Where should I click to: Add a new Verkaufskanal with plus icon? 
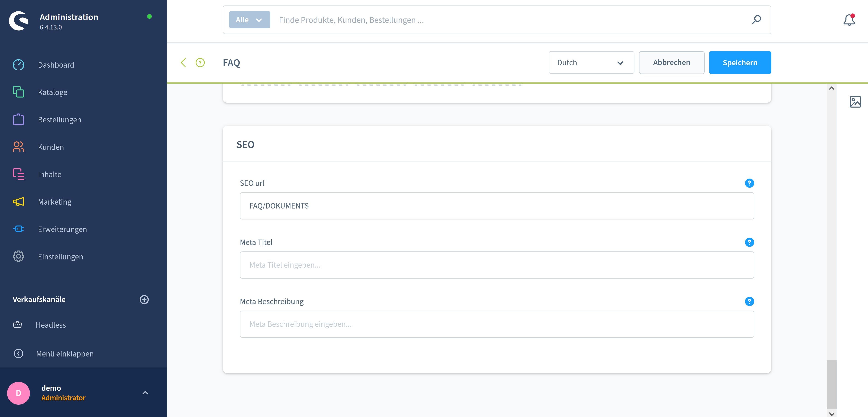pyautogui.click(x=144, y=299)
